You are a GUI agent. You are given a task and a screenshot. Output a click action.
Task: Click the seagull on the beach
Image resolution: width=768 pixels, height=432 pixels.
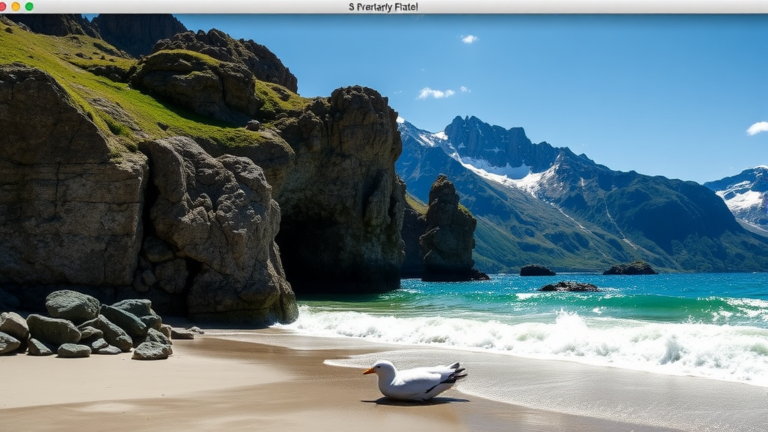[418, 381]
